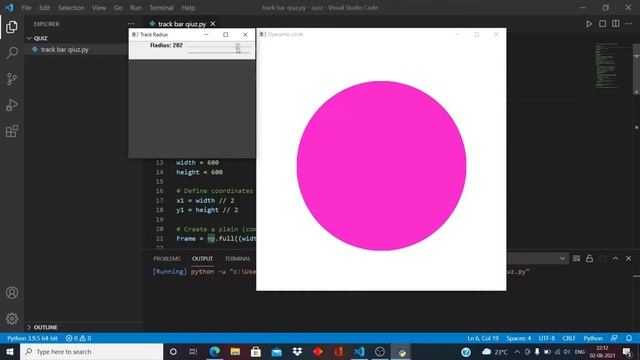Change end of line via CRLF
This screenshot has height=360, width=640.
coord(569,338)
